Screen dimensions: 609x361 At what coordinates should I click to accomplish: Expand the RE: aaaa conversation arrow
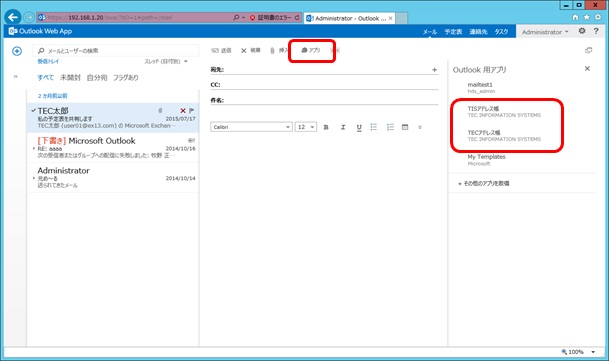[x=34, y=148]
